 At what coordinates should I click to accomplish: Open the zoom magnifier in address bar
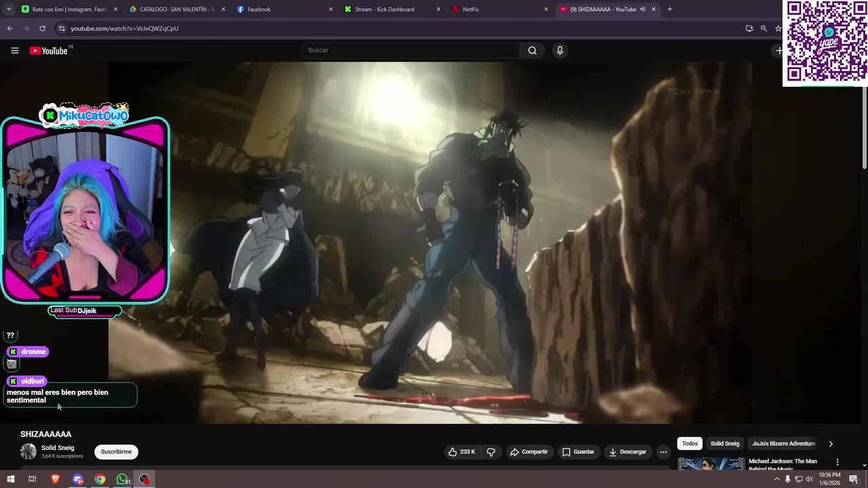pos(764,28)
